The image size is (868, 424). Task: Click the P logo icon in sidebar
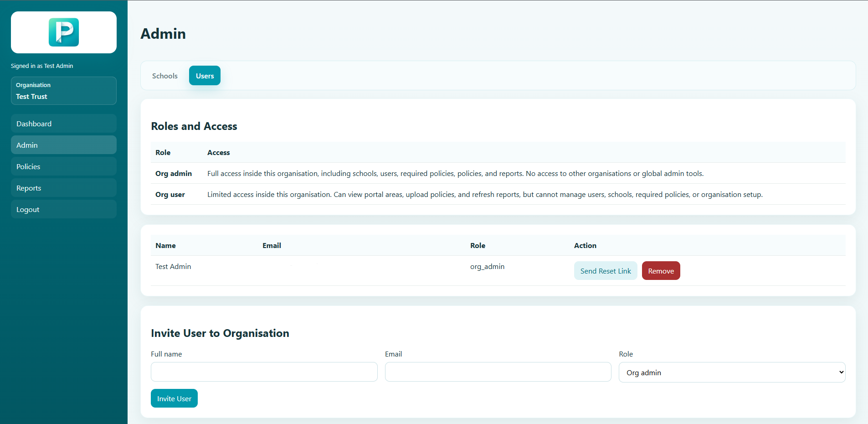pos(64,32)
